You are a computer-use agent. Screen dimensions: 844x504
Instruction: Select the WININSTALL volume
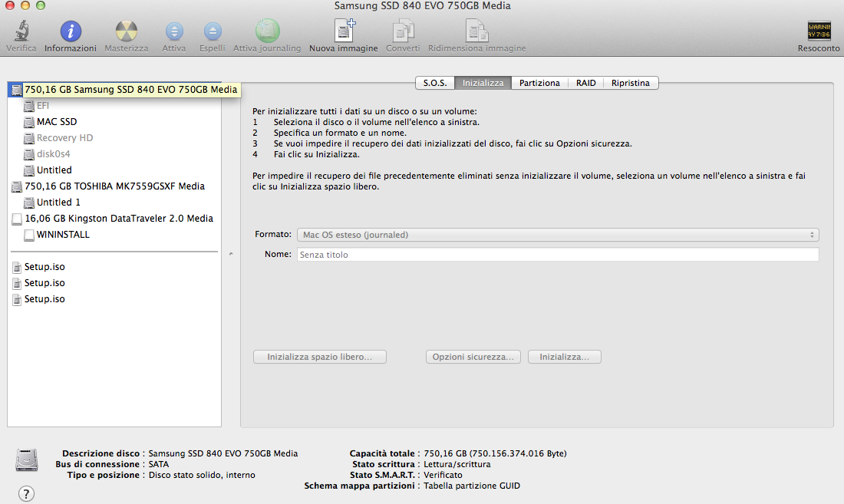(x=63, y=235)
